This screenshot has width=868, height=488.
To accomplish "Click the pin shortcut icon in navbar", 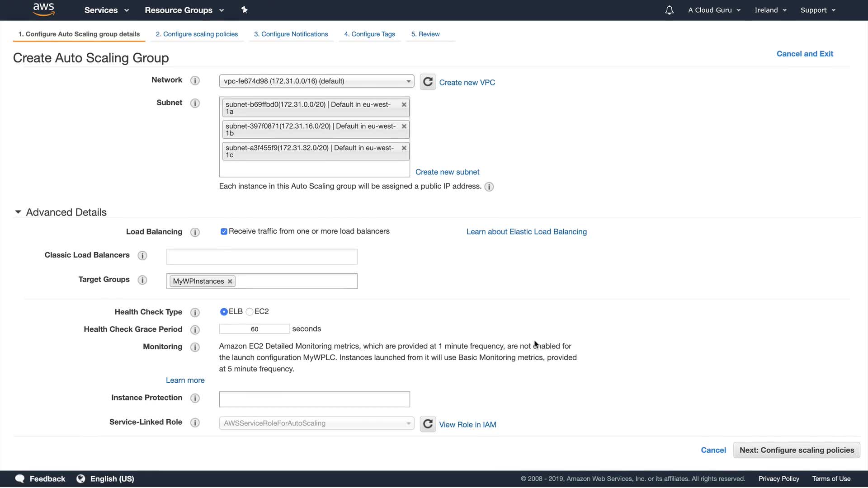I will coord(244,10).
